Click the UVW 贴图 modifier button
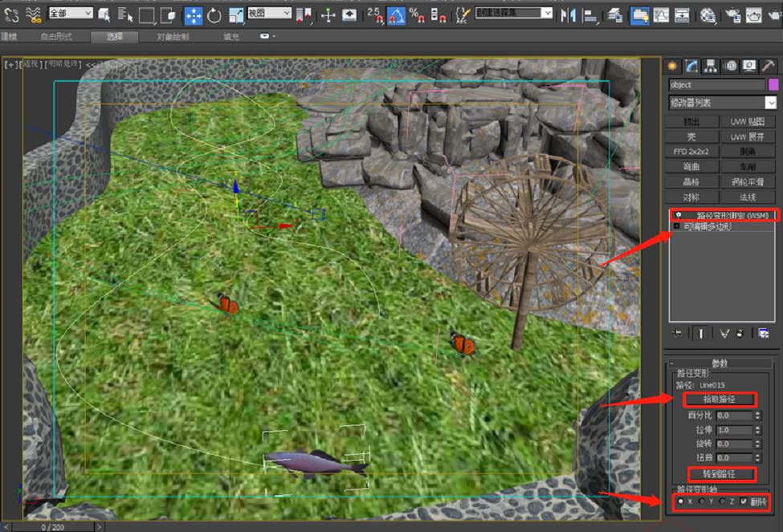Screen dimensions: 783x532 [x=748, y=122]
